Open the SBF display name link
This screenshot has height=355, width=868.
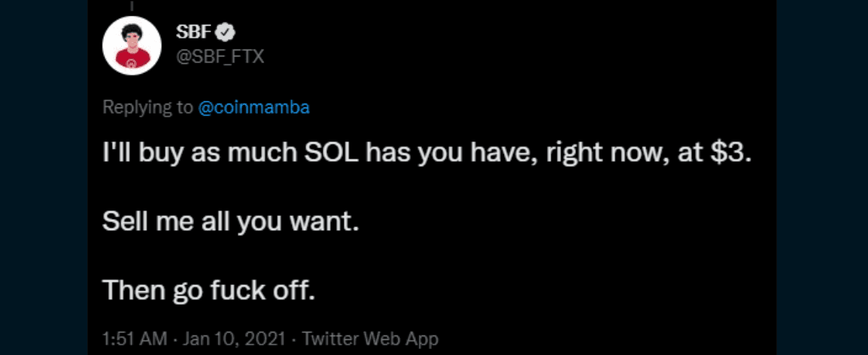(195, 32)
